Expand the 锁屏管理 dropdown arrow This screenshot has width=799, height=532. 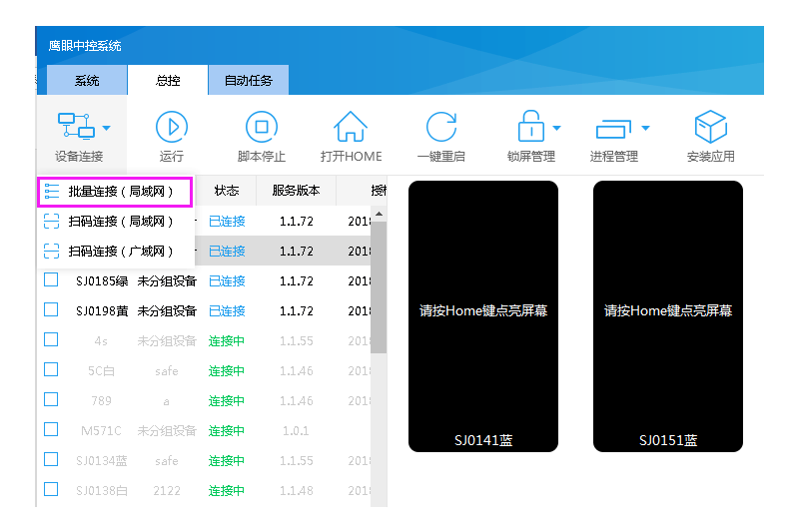(556, 129)
